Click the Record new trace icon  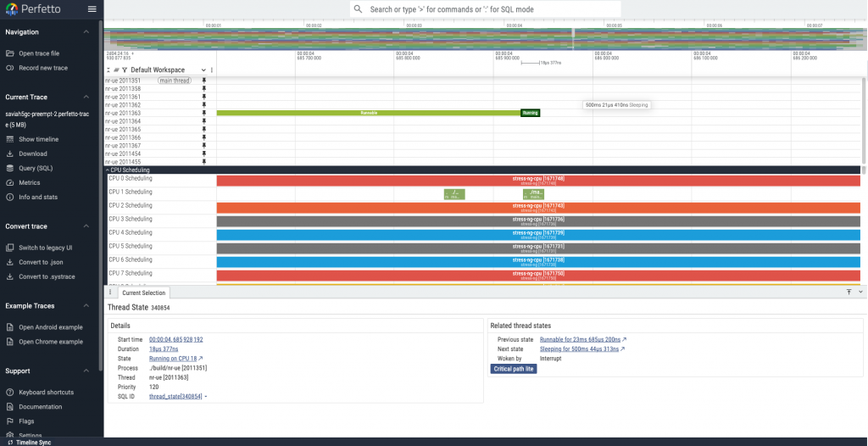(x=10, y=68)
